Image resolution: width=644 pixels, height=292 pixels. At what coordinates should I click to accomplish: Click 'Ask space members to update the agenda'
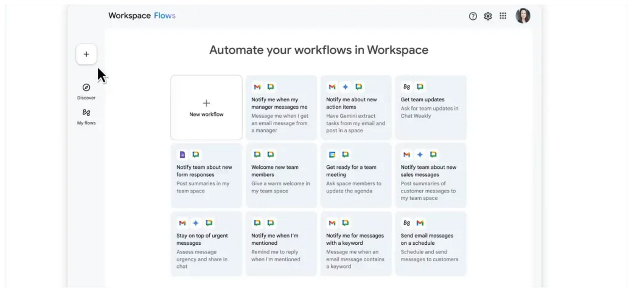coord(353,187)
